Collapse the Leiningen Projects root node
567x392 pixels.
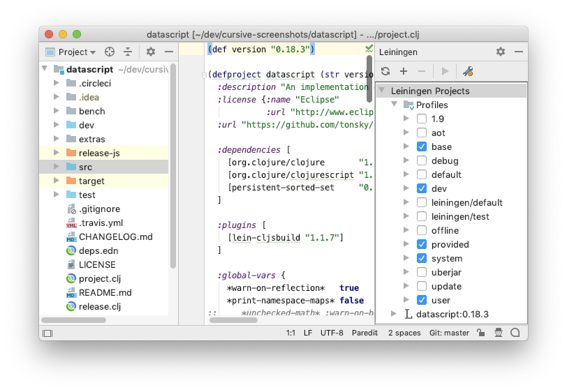tap(382, 90)
